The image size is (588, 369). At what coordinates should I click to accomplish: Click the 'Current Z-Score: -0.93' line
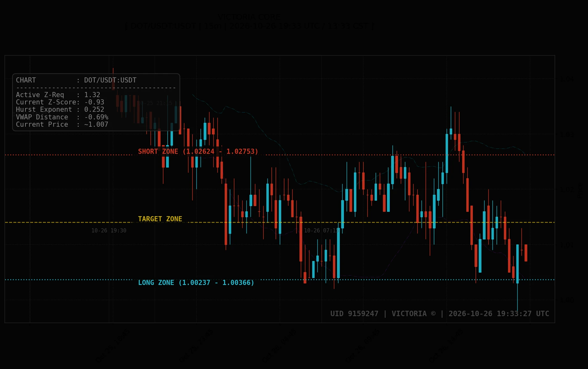(60, 102)
